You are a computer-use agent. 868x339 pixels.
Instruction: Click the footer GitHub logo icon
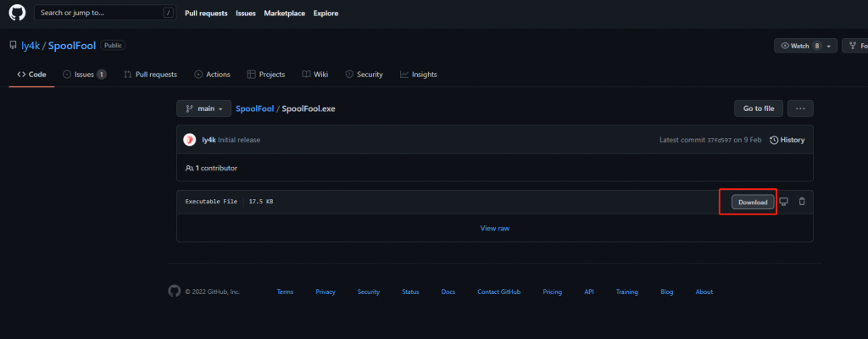175,292
